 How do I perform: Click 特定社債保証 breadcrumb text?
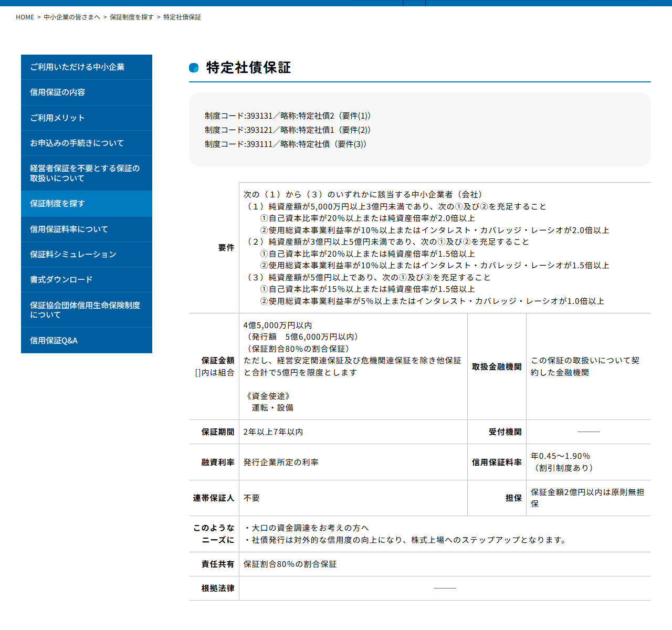182,17
